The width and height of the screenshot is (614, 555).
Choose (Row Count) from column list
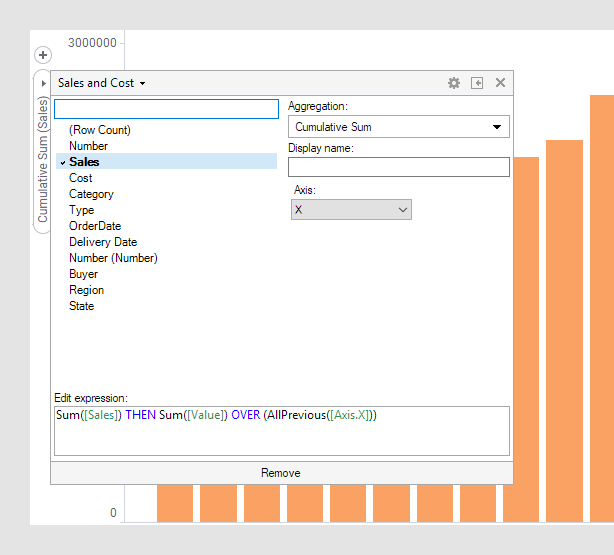(x=99, y=130)
